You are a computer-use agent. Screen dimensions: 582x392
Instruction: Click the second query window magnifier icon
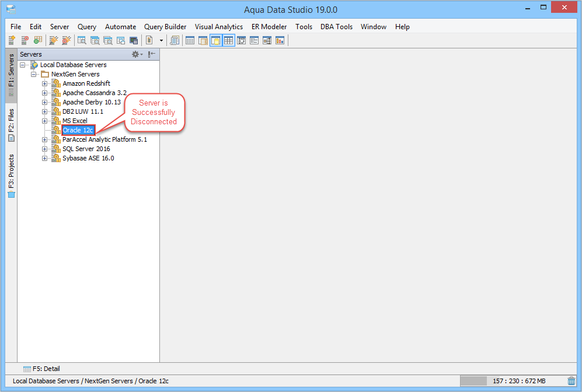(x=95, y=40)
